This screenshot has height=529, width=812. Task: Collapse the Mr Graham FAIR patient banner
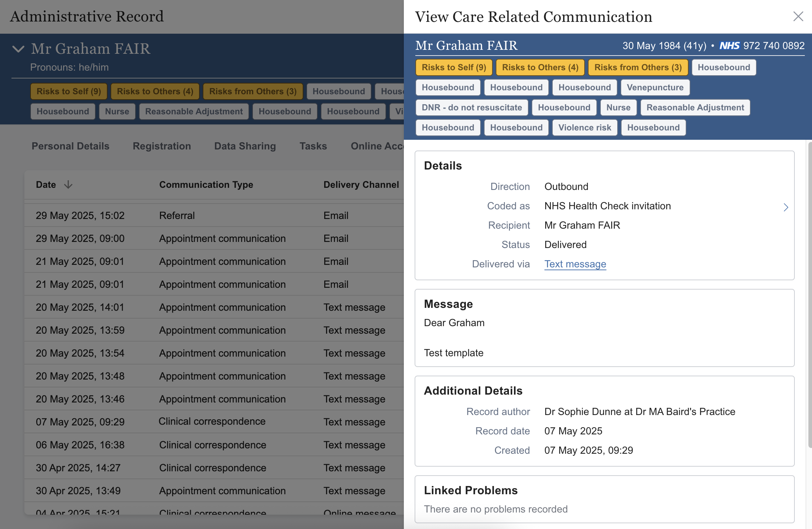click(x=18, y=49)
